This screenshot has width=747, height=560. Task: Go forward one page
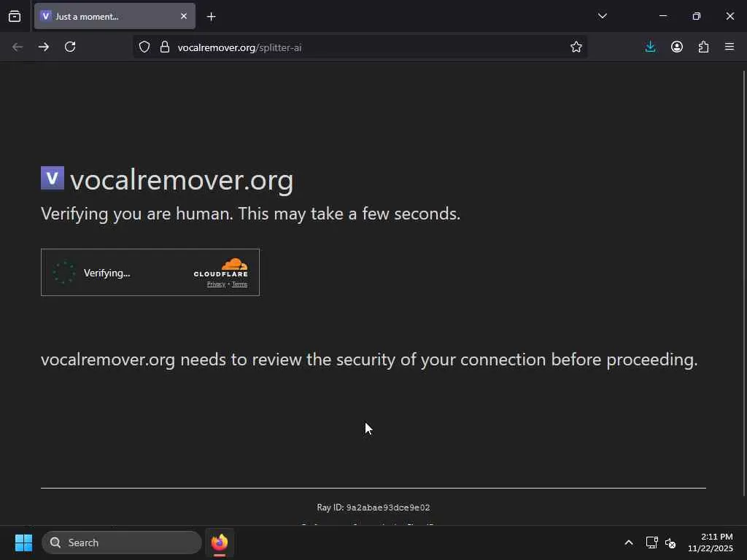(x=44, y=47)
